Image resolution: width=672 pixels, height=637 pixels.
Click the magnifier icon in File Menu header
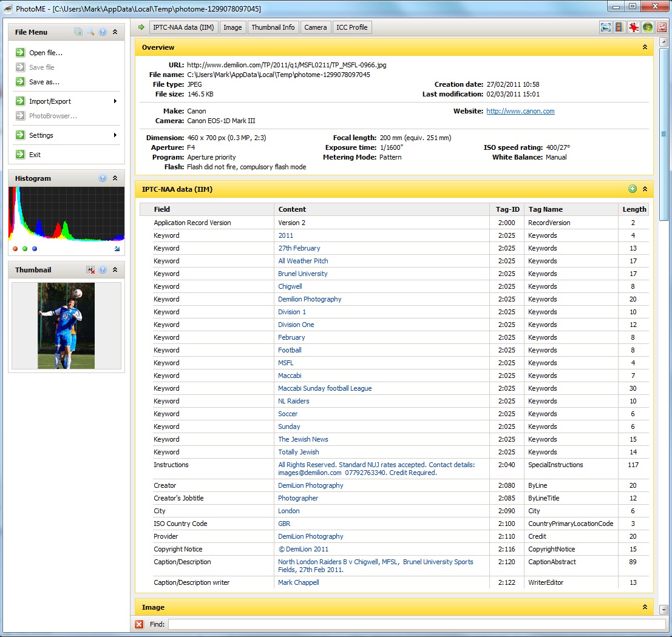(x=90, y=32)
